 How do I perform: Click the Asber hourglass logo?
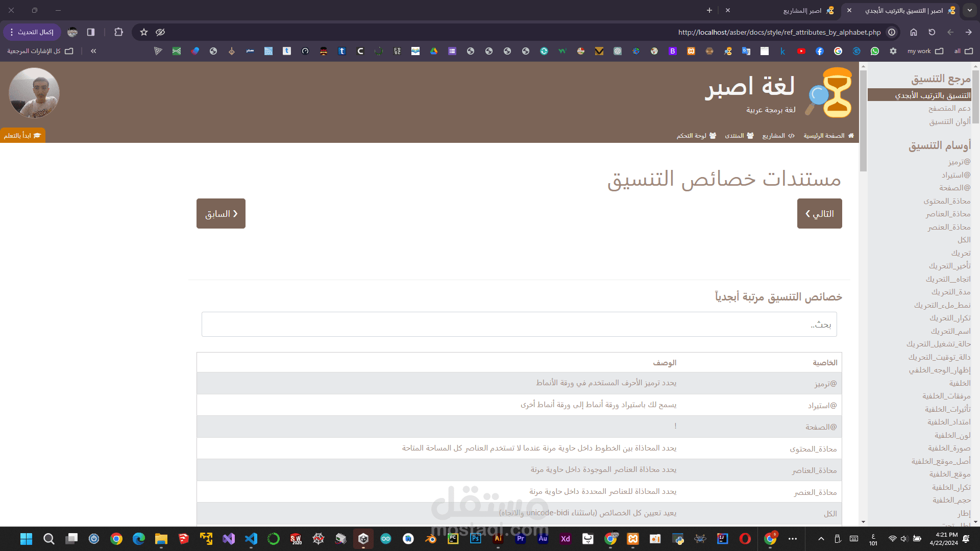pyautogui.click(x=831, y=93)
